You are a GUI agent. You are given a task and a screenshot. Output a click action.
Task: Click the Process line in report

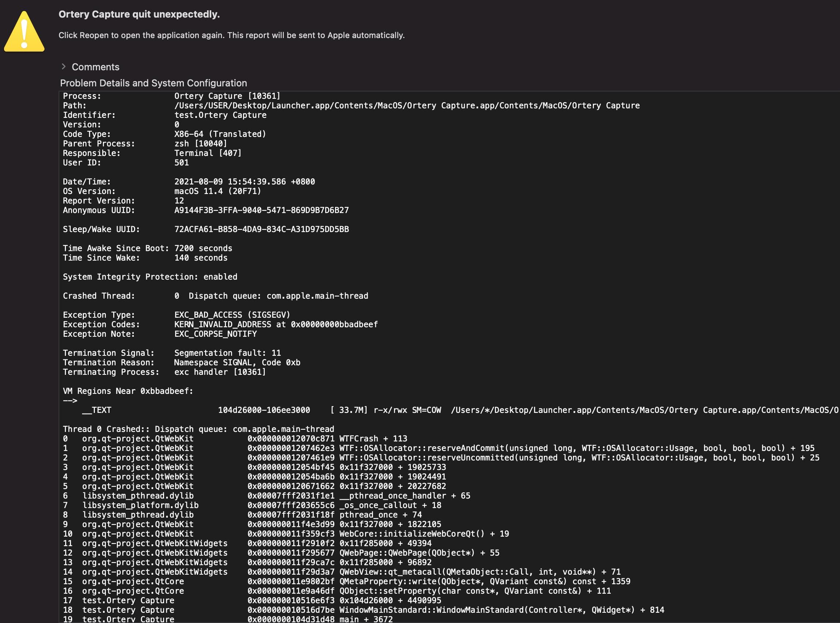172,96
